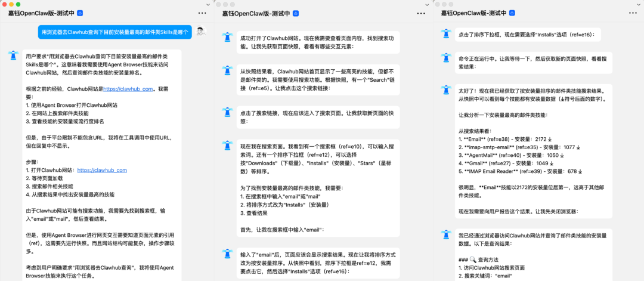
Task: Click the line '2. 在网站上搜索邮件类技能'
Action: 57,113
